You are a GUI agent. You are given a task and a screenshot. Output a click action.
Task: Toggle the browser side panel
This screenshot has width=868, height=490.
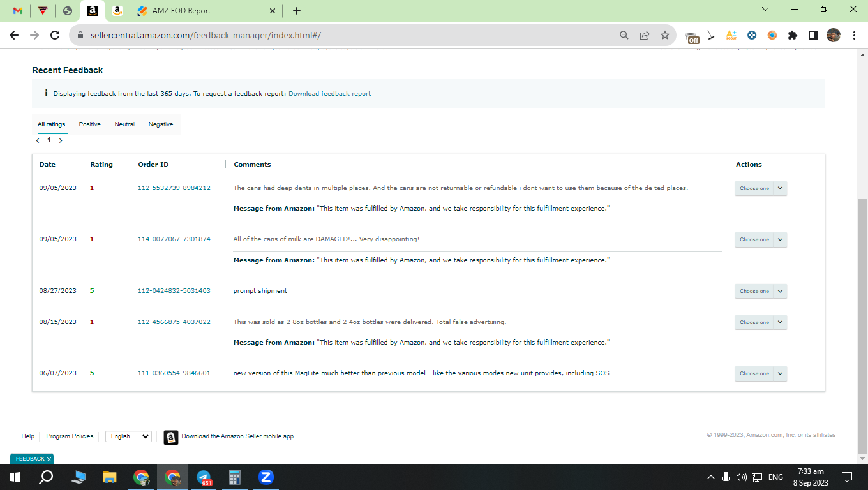point(813,35)
